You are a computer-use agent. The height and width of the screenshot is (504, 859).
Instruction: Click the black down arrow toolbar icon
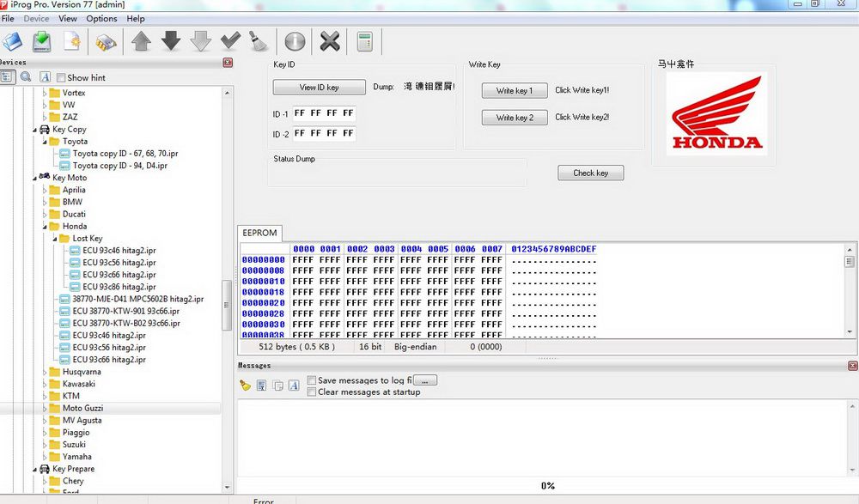click(x=171, y=41)
